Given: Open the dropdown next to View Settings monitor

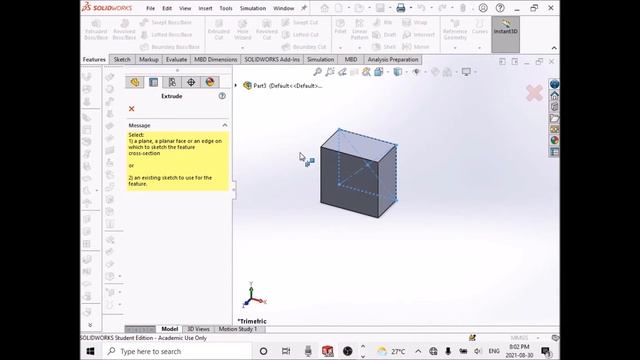Looking at the screenshot, I should 476,72.
